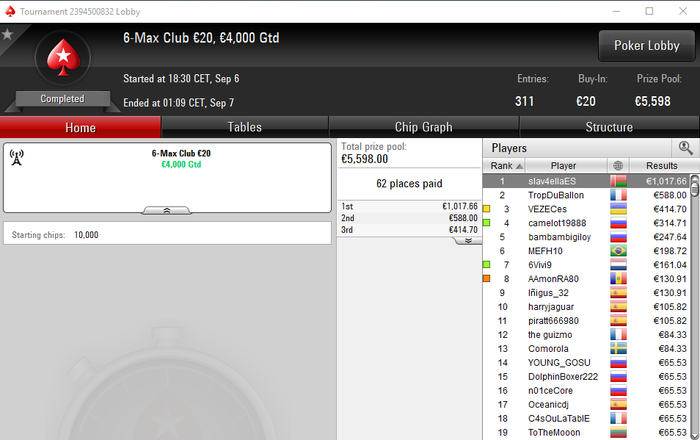The height and width of the screenshot is (440, 700).
Task: Click the Poker Lobby button
Action: [646, 46]
